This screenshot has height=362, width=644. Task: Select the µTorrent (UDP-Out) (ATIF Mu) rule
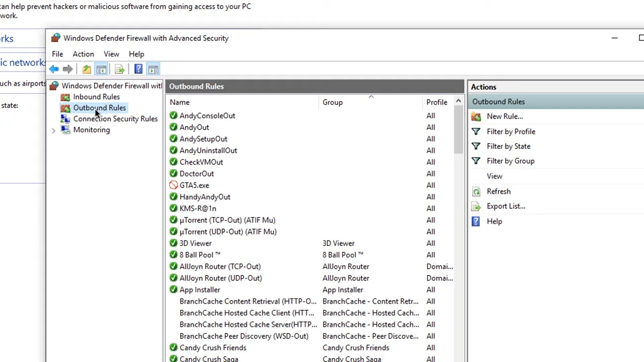[x=228, y=232]
